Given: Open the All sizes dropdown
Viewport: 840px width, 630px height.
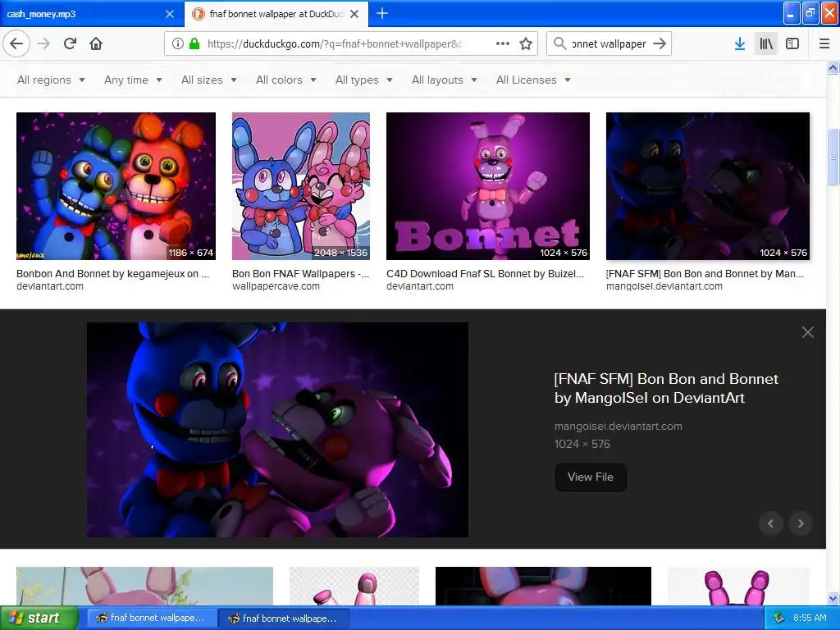Looking at the screenshot, I should point(209,80).
